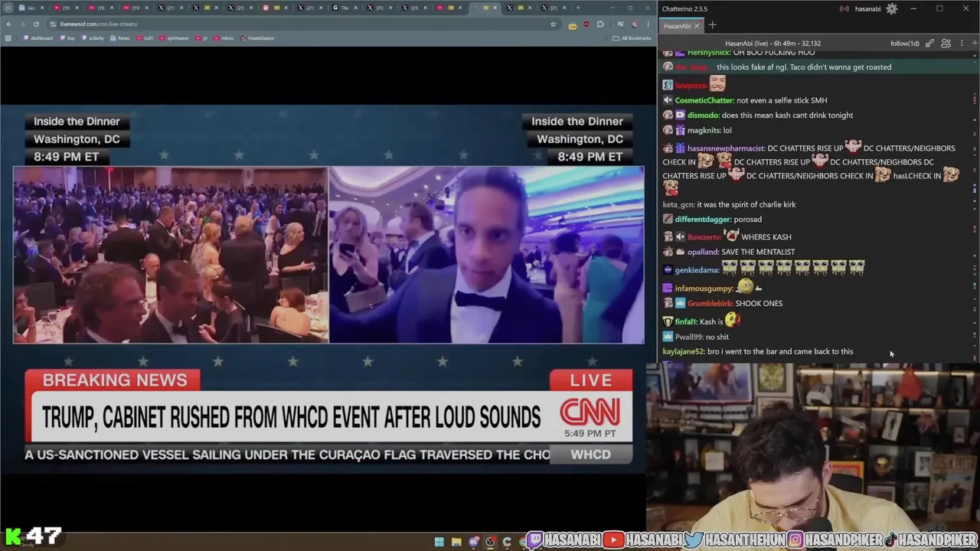Open synthwave bookmark
This screenshot has height=551, width=980.
tap(174, 38)
